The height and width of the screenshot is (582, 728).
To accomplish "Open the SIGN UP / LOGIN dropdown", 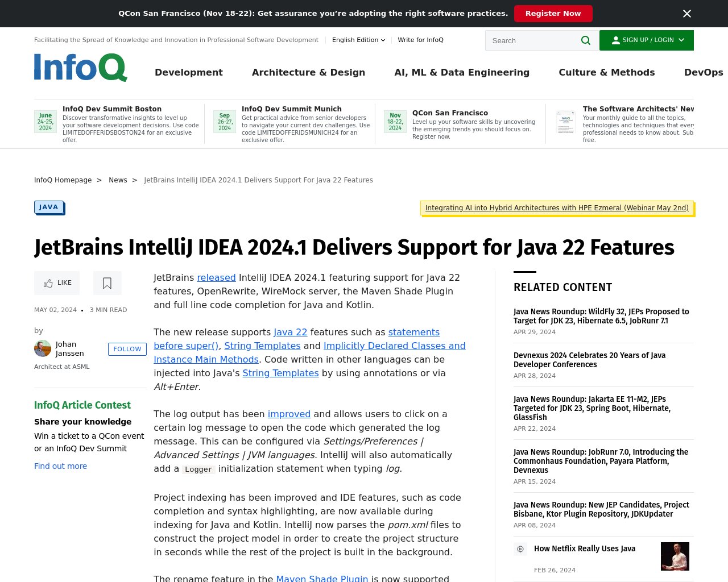I will (647, 40).
